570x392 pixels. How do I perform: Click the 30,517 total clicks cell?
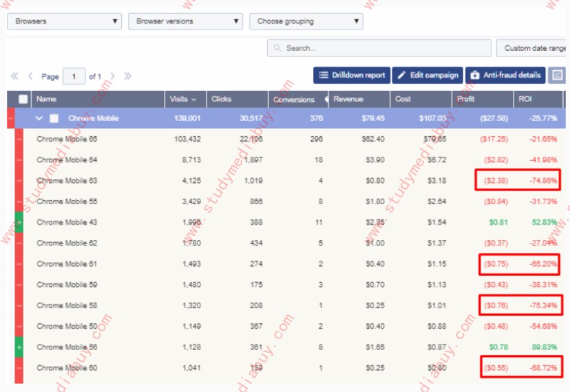251,118
